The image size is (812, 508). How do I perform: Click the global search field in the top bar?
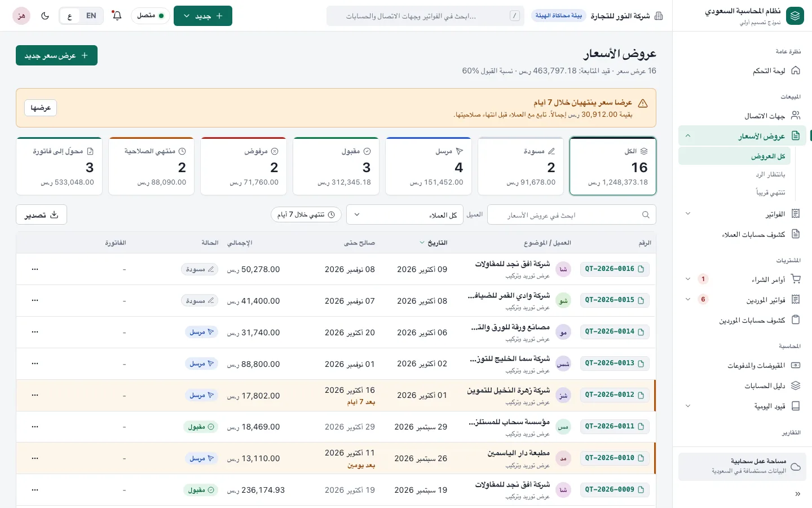click(x=425, y=16)
